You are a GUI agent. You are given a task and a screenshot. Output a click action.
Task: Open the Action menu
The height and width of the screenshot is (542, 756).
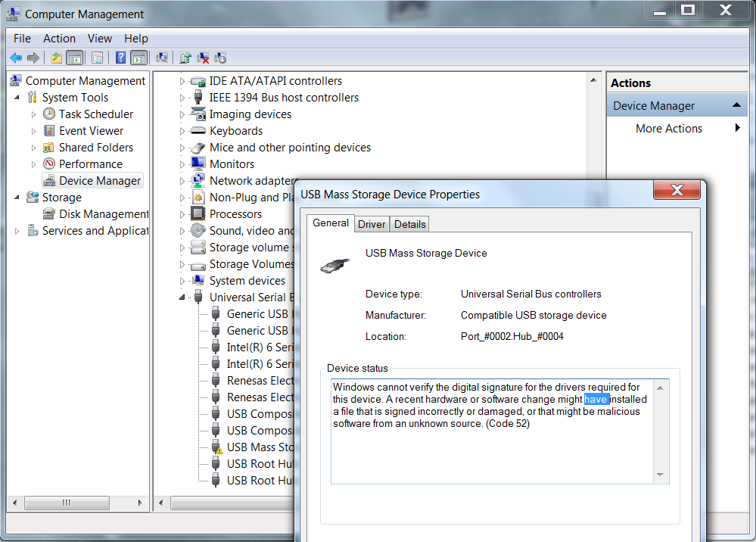pyautogui.click(x=59, y=39)
